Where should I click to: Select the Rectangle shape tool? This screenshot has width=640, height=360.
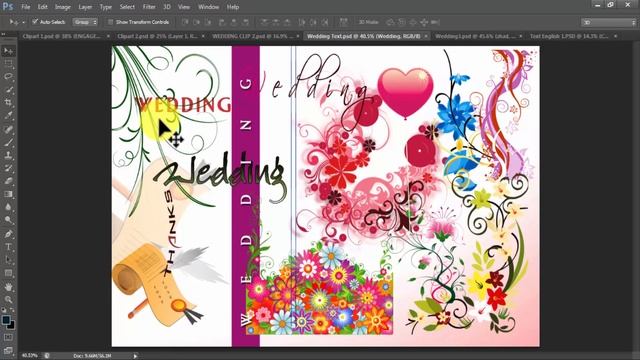[8, 273]
